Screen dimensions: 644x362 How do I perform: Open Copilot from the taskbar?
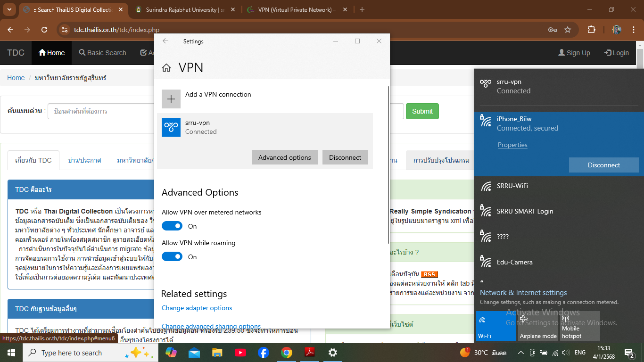pyautogui.click(x=171, y=353)
